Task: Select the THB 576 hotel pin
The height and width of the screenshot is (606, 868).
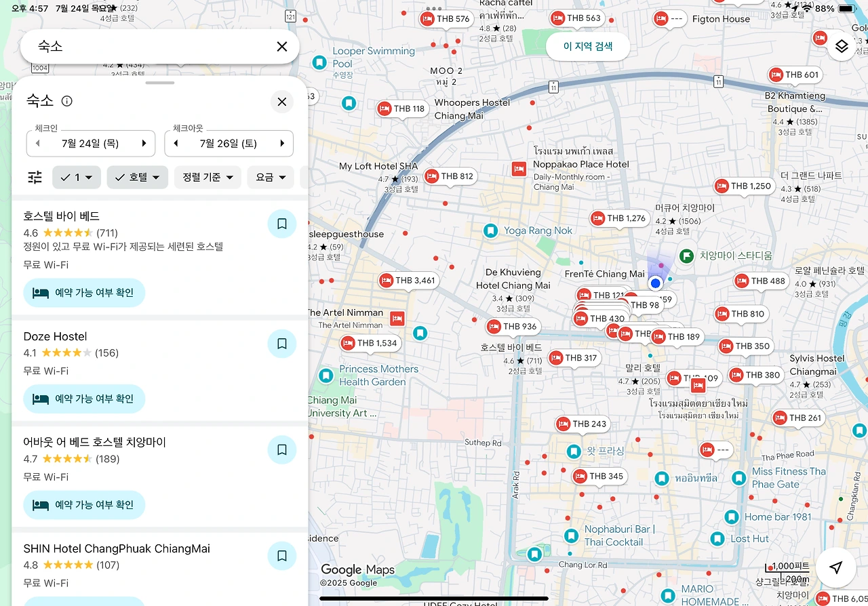Action: tap(446, 19)
